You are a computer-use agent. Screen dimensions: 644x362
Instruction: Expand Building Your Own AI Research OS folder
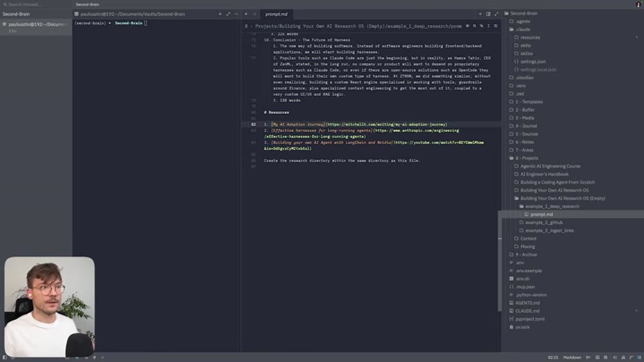pos(555,190)
